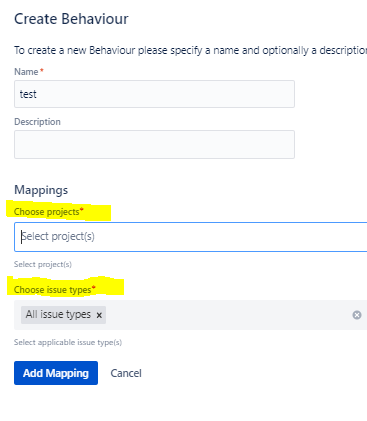Cancel the behaviour creation

click(x=126, y=373)
